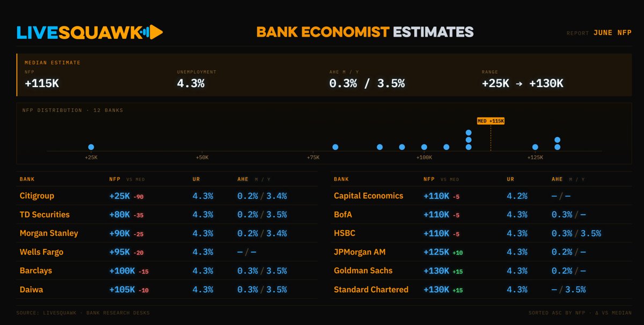Select TD Securities bank name
This screenshot has height=325, width=644.
pyautogui.click(x=45, y=214)
